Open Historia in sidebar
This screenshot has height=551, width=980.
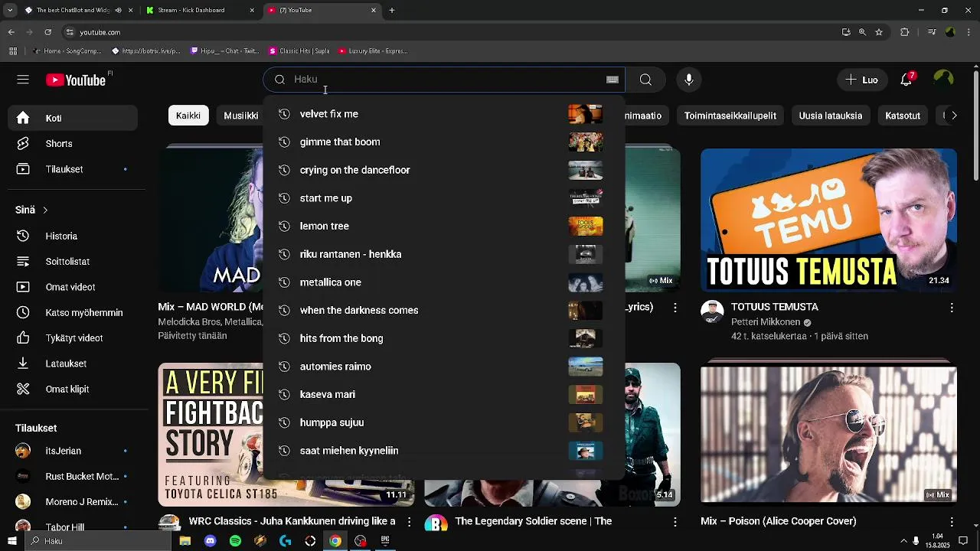pyautogui.click(x=73, y=236)
